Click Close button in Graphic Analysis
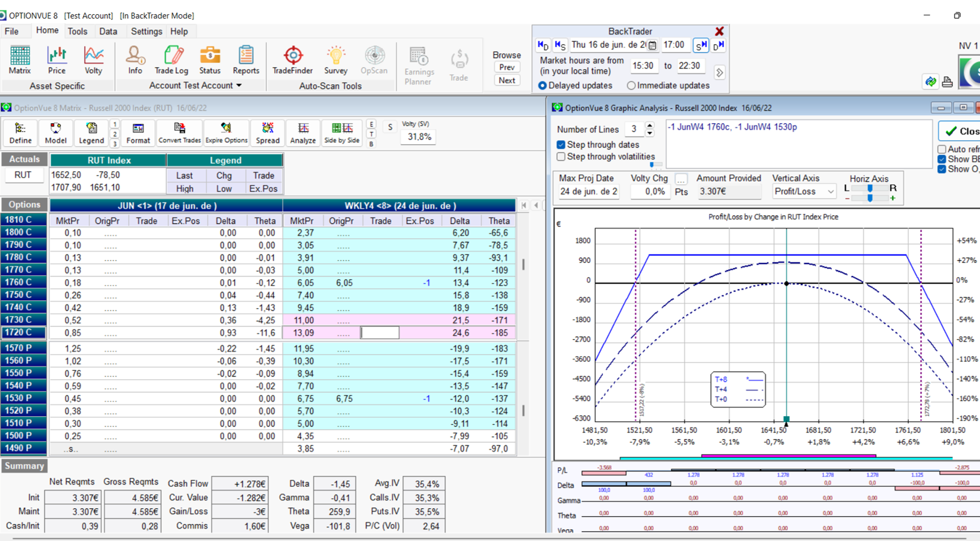The image size is (980, 541). point(960,131)
